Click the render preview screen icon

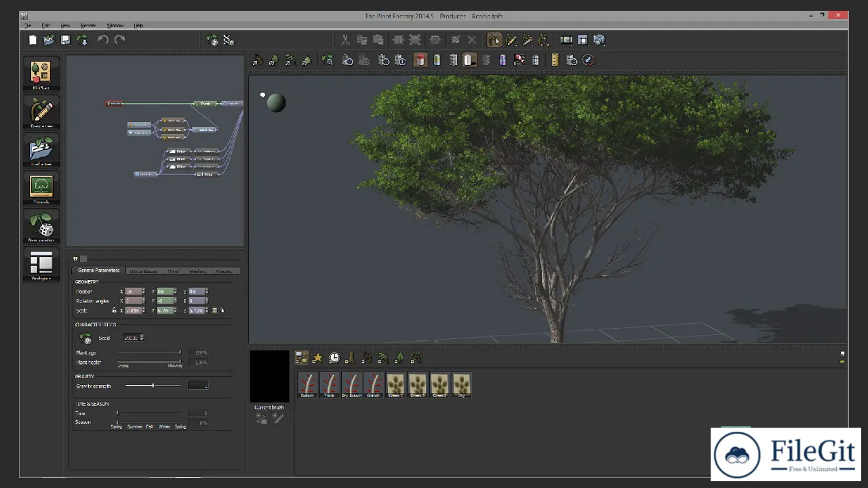[x=566, y=40]
